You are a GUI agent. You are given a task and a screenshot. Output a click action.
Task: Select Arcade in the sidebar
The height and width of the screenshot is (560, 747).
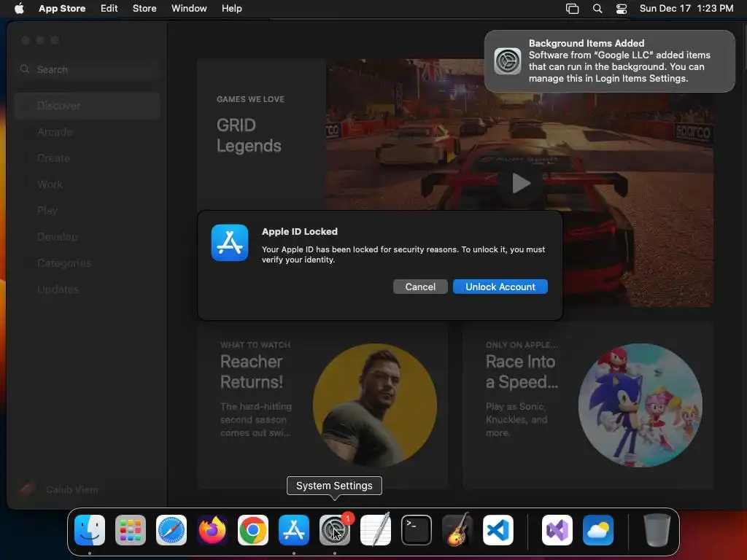[88, 132]
